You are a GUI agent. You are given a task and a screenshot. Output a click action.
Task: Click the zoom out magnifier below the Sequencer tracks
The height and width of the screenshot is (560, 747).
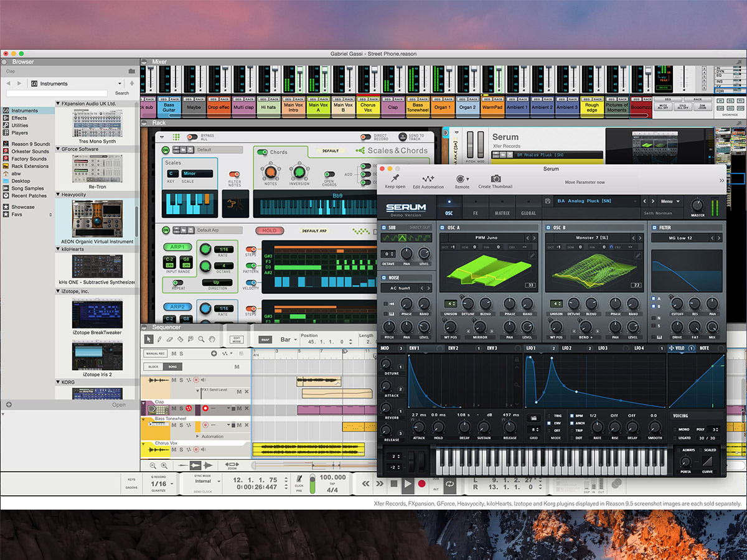(153, 465)
